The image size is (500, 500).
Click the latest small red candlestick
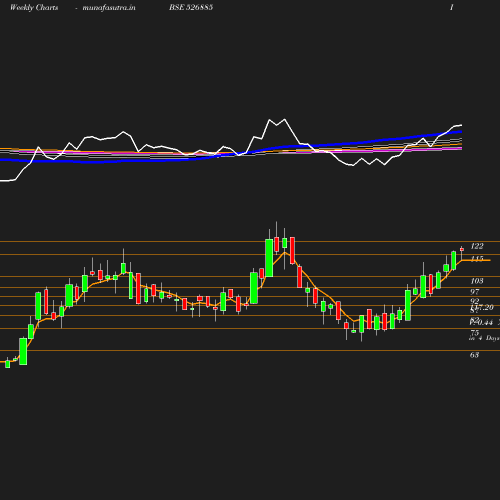coord(462,249)
